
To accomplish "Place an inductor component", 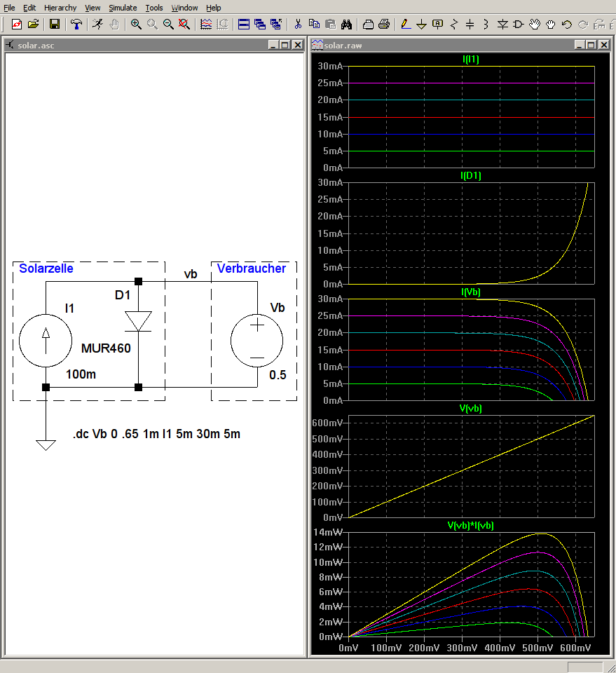I will (486, 24).
